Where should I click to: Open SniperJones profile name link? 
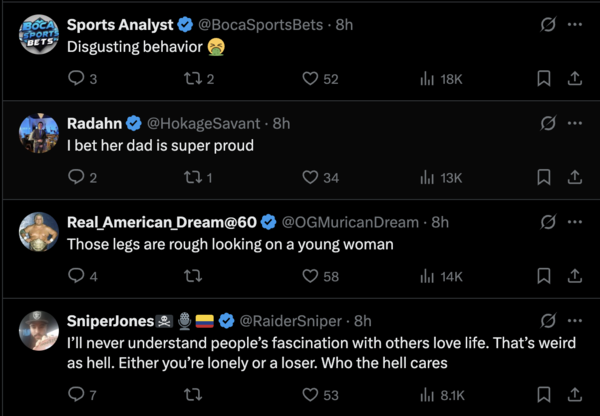point(110,321)
